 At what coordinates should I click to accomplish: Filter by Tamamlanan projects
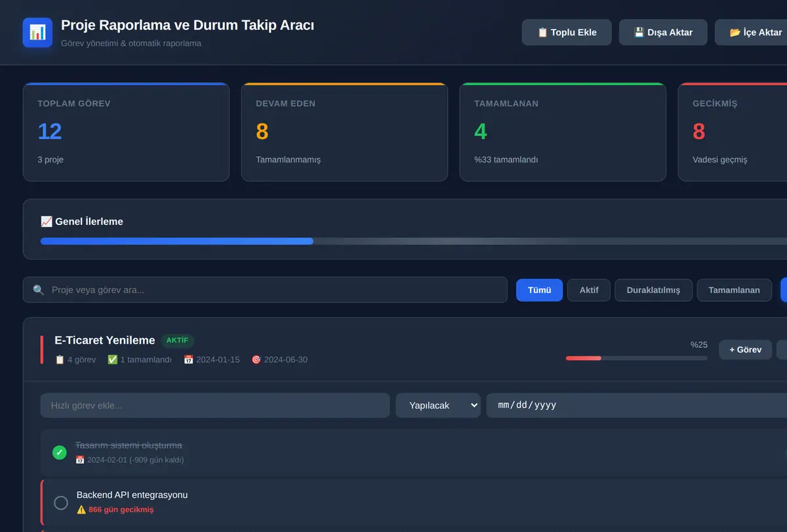pyautogui.click(x=734, y=290)
